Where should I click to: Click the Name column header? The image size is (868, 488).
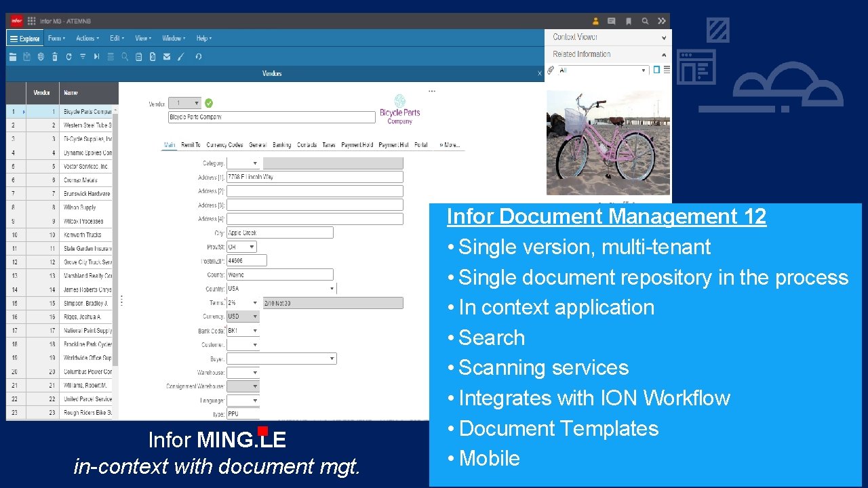coord(88,92)
